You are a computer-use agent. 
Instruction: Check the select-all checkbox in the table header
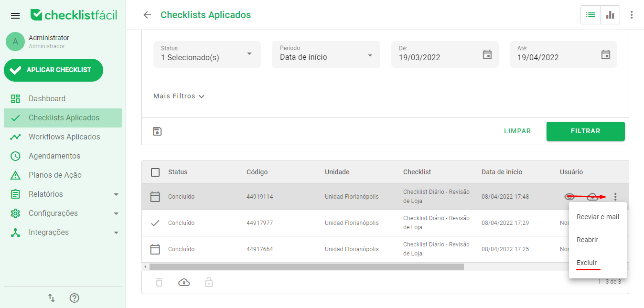(x=154, y=172)
